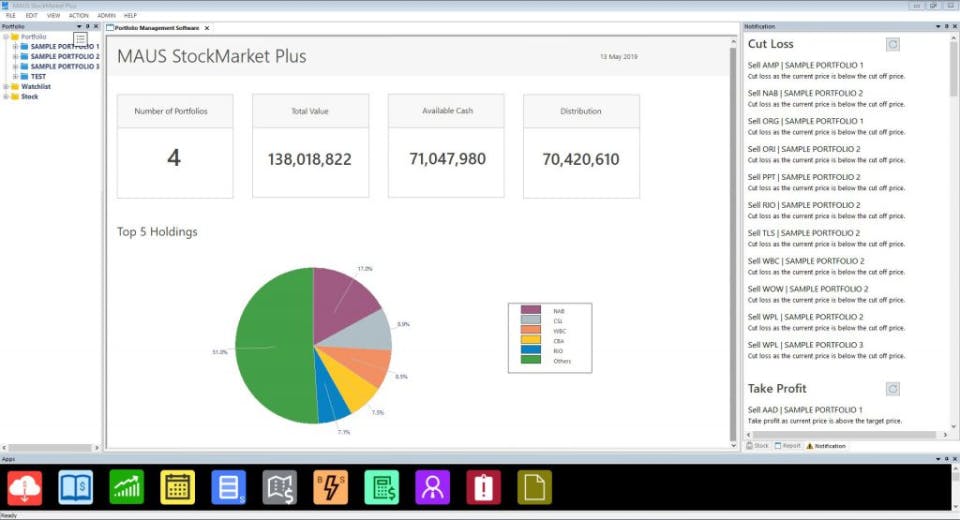
Task: Click the CBA yellow swatch in legend
Action: tap(530, 339)
